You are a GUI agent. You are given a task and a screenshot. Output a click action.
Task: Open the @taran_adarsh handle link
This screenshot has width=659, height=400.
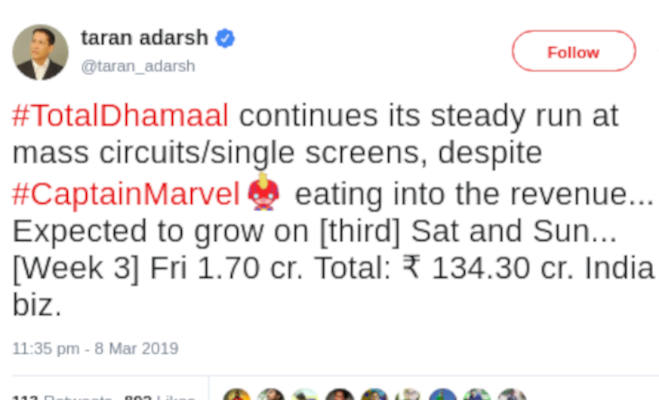click(x=137, y=66)
